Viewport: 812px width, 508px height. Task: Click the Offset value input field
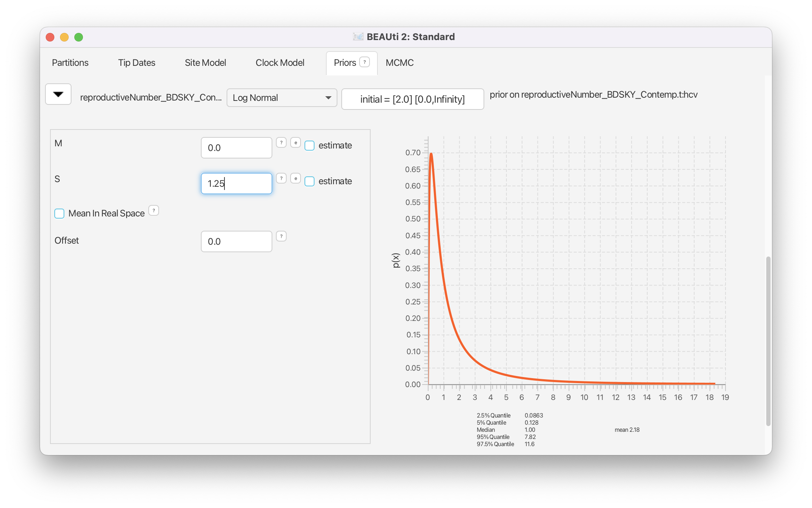pyautogui.click(x=236, y=241)
